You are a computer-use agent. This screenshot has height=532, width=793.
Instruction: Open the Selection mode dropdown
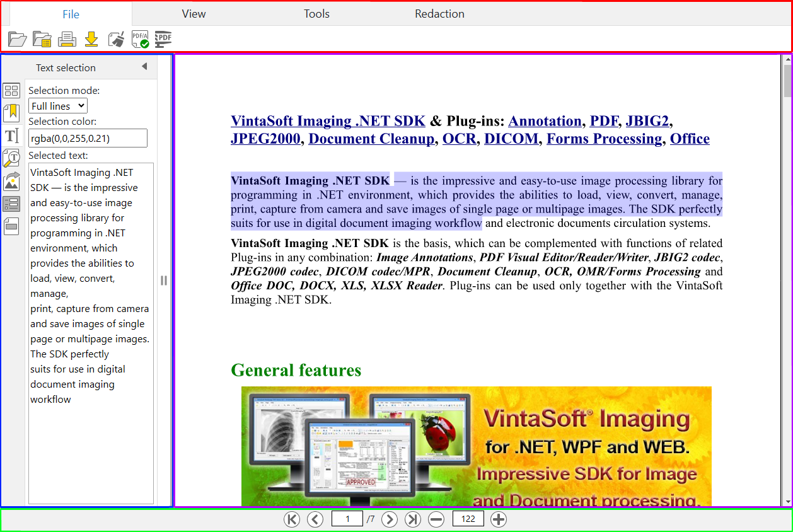[58, 106]
